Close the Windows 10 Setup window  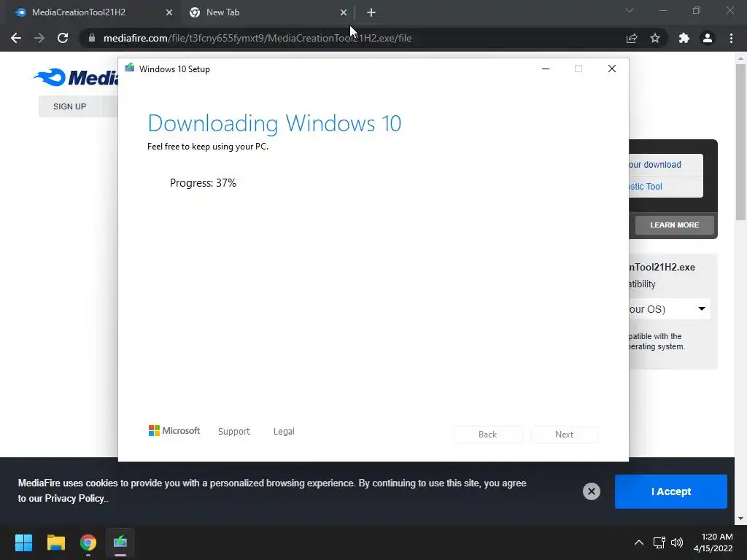(612, 69)
